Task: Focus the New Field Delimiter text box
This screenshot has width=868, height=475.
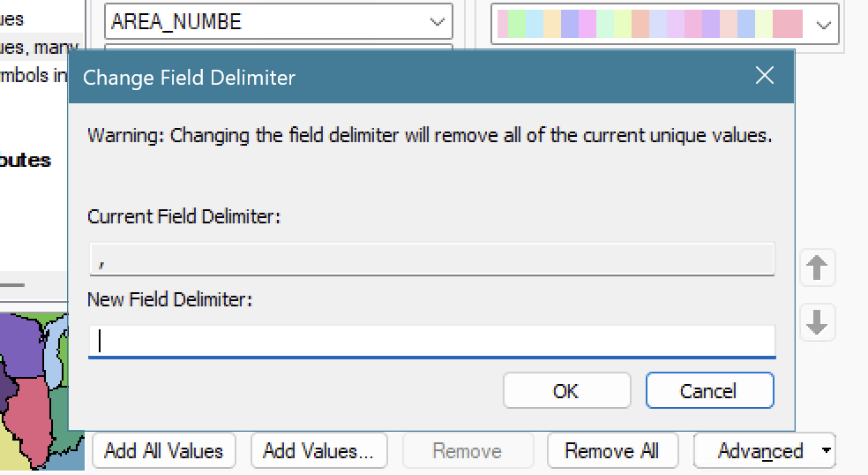Action: tap(431, 341)
